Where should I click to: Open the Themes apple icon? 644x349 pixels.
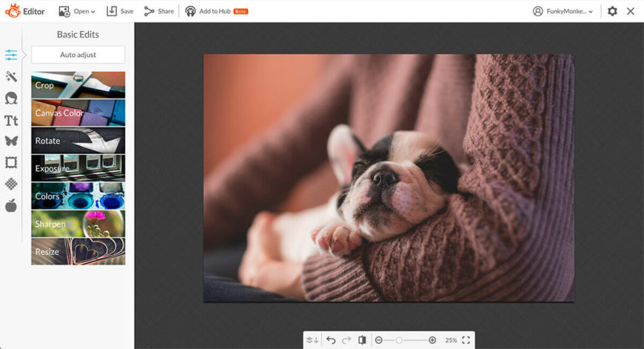[x=11, y=205]
